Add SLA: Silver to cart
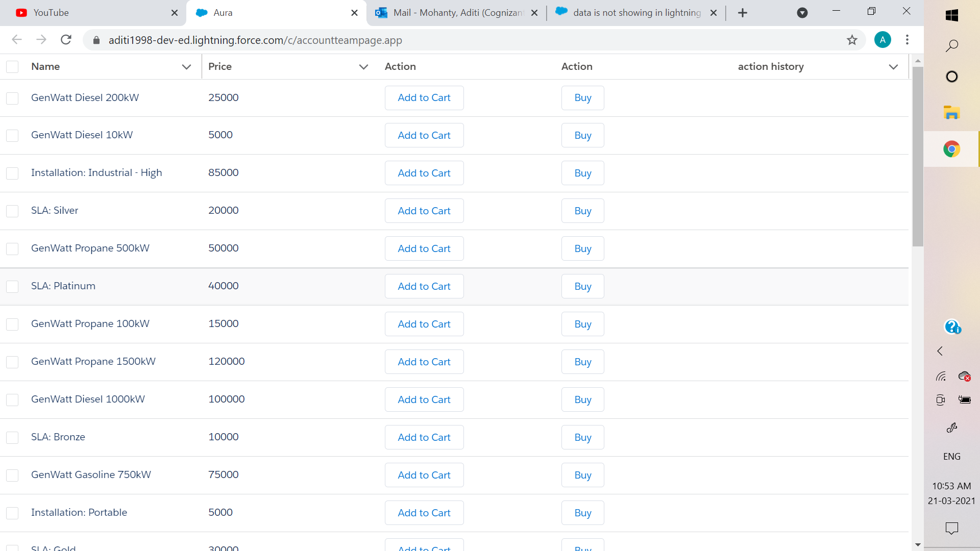The height and width of the screenshot is (551, 980). tap(424, 211)
